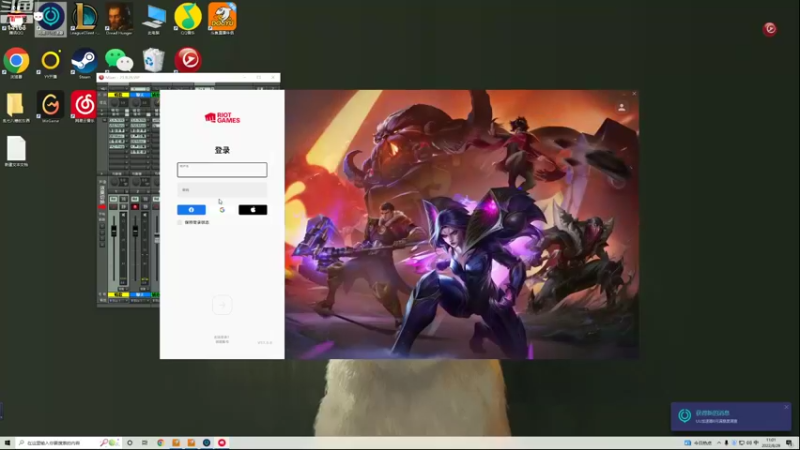Screen dimensions: 800x450
Task: Launch Steam from the desktop
Action: pos(84,63)
